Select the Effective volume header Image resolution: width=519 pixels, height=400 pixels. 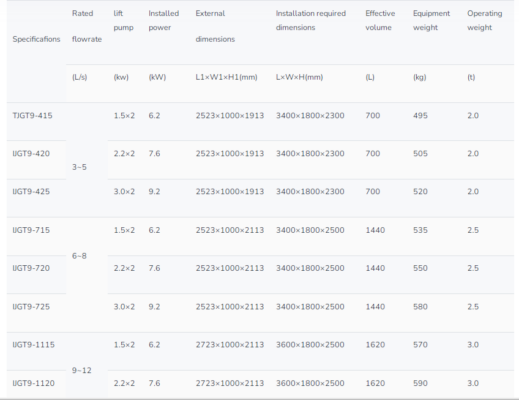point(380,20)
